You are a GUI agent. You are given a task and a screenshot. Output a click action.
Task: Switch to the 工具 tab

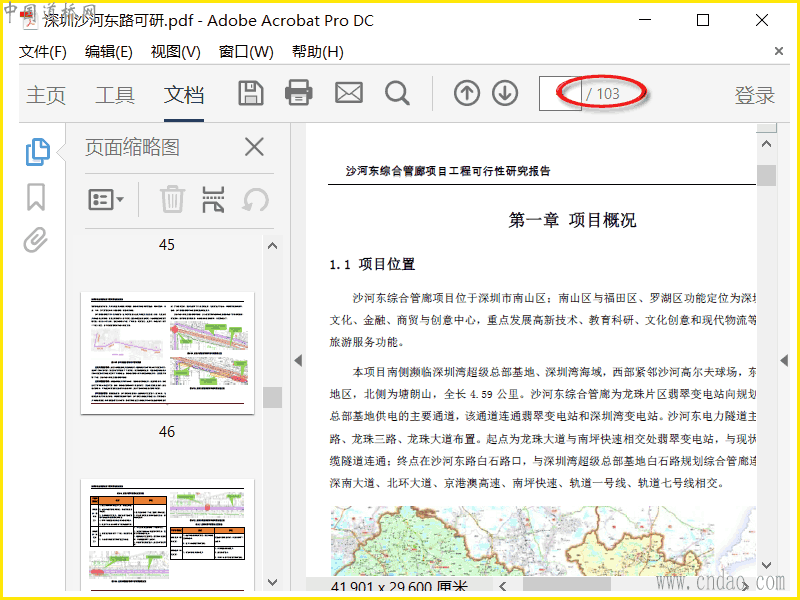115,95
